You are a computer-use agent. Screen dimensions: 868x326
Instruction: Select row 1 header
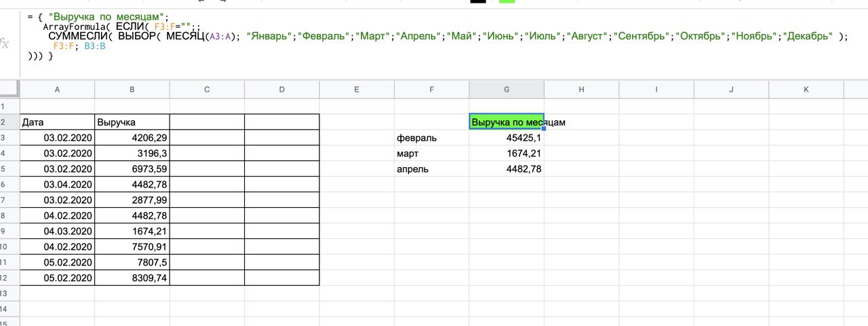click(x=9, y=107)
